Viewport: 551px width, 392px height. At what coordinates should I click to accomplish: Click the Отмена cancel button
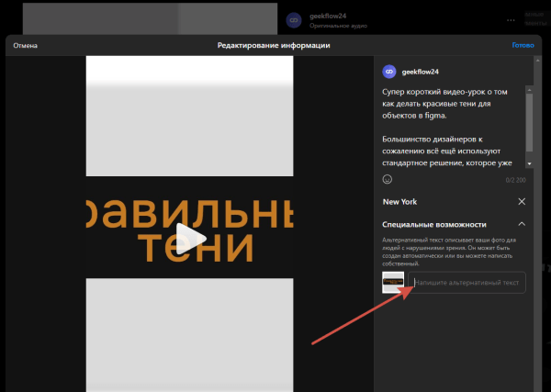pyautogui.click(x=26, y=46)
